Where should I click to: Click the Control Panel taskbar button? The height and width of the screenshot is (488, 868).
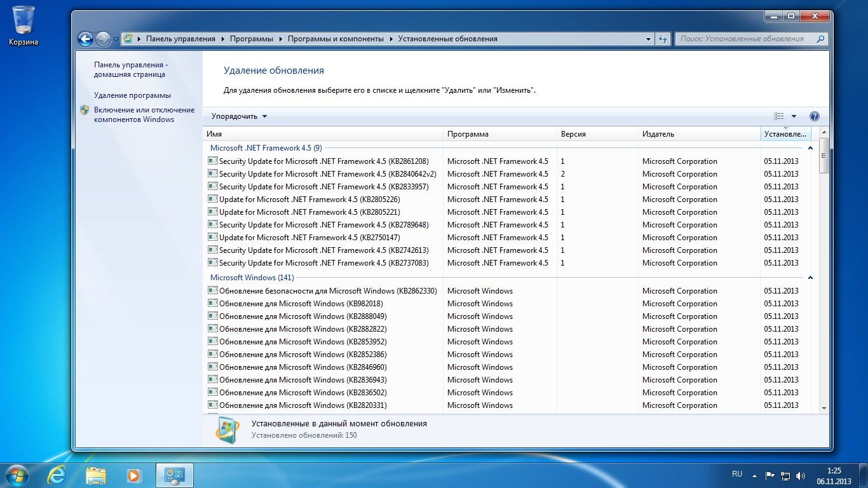click(174, 475)
